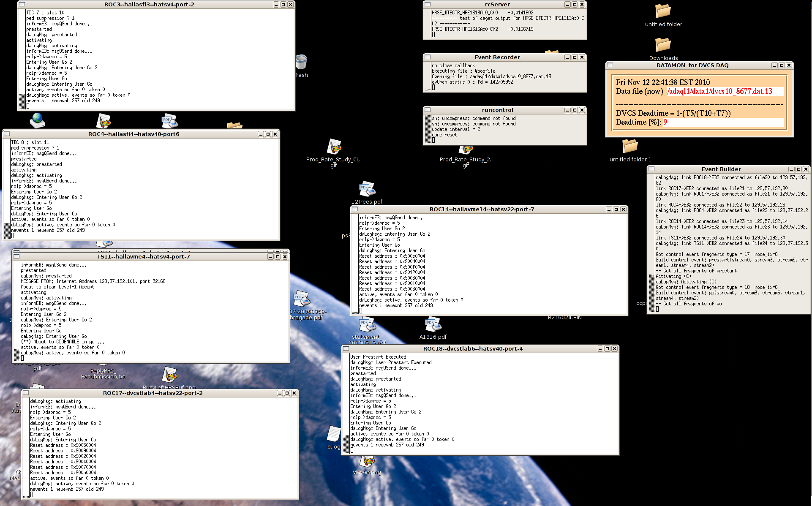Open the viewer.png image icon

click(367, 461)
